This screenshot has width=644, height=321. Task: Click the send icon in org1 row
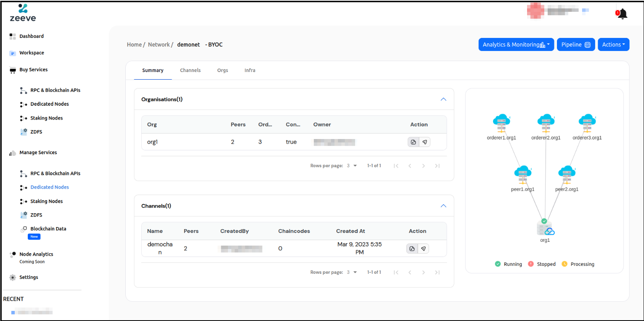pos(424,142)
